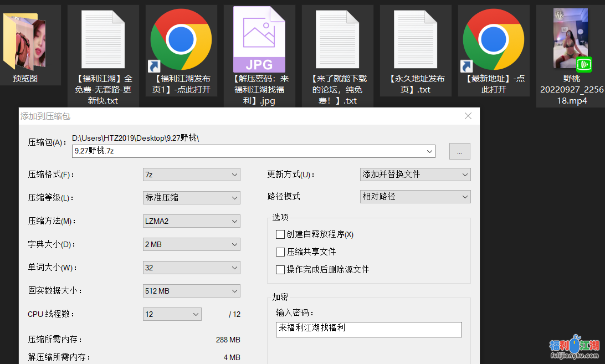Image resolution: width=605 pixels, height=364 pixels.
Task: Click inside the 输入密码 password field
Action: pyautogui.click(x=368, y=329)
